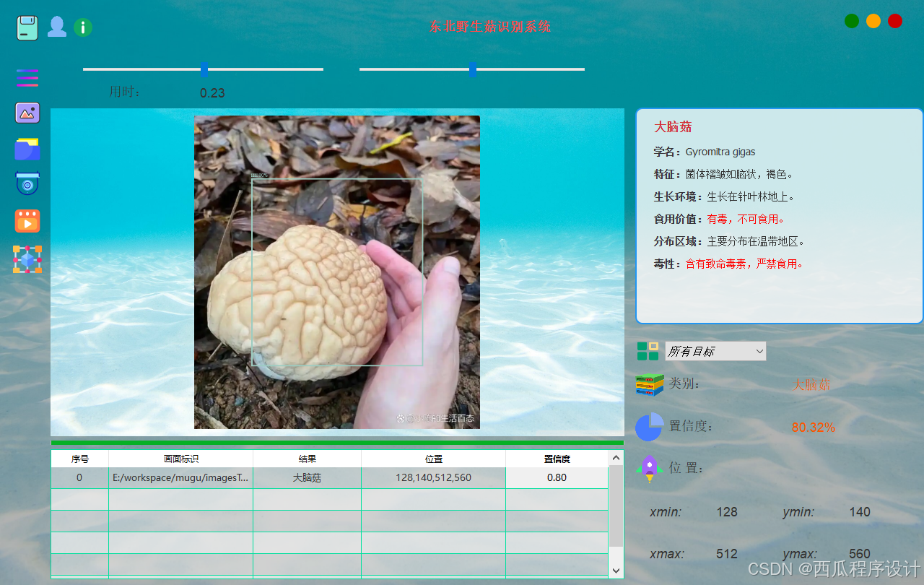Click the 置信度 column header
The image size is (924, 585).
point(557,459)
